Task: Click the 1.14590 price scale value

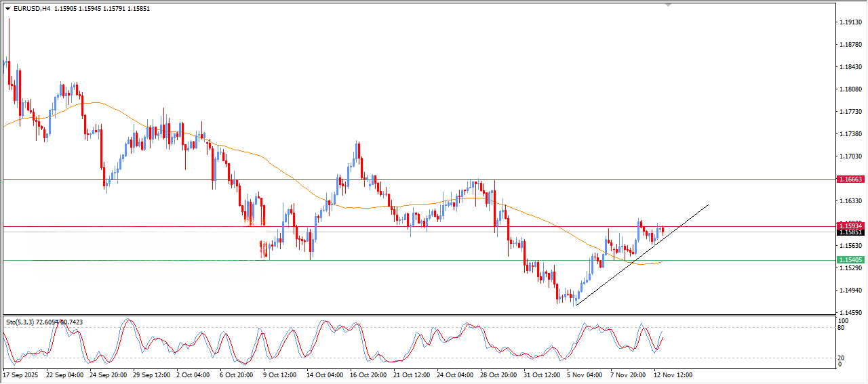Action: coord(850,312)
